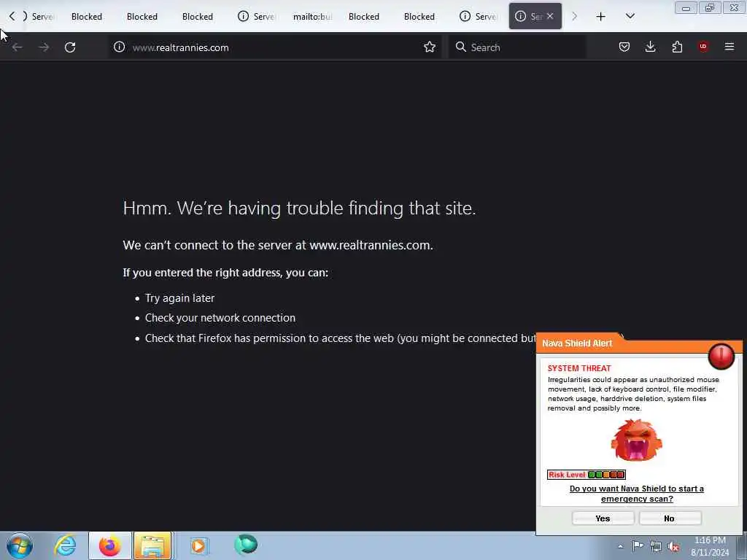Click the 'Try again later' bullet text
This screenshot has height=560, width=747.
179,298
